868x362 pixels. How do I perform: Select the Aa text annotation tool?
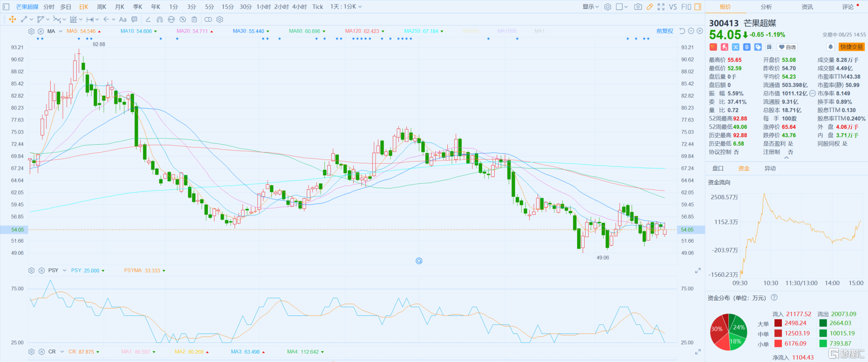click(x=123, y=20)
